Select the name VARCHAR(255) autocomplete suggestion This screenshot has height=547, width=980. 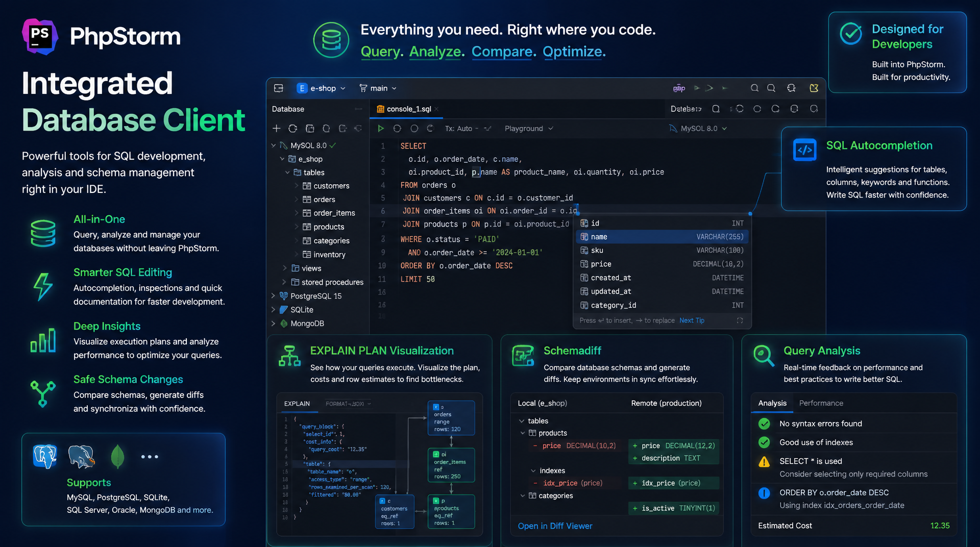click(x=662, y=237)
